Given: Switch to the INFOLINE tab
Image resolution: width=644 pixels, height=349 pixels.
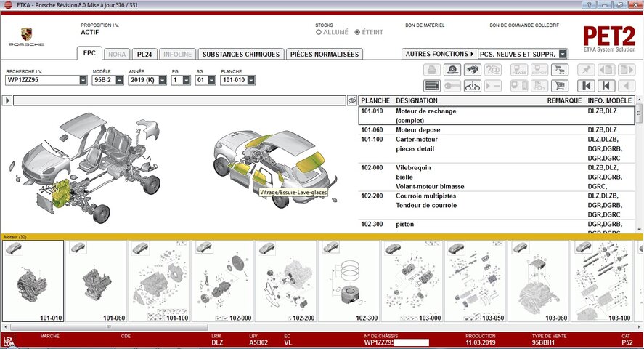Looking at the screenshot, I should pyautogui.click(x=177, y=55).
